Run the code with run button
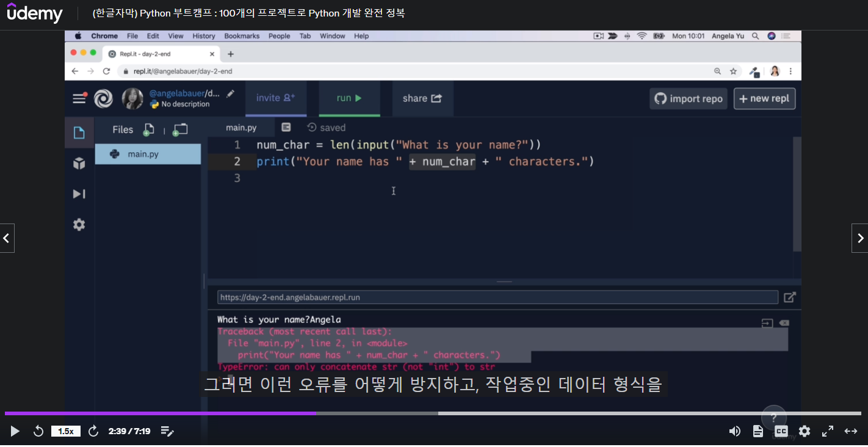Screen dimensions: 868x447 [x=349, y=98]
